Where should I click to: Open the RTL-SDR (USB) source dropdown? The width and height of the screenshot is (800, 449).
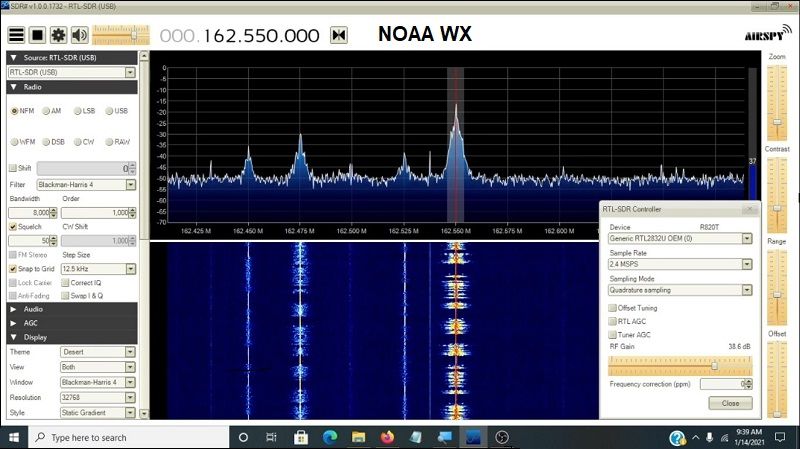pyautogui.click(x=130, y=72)
